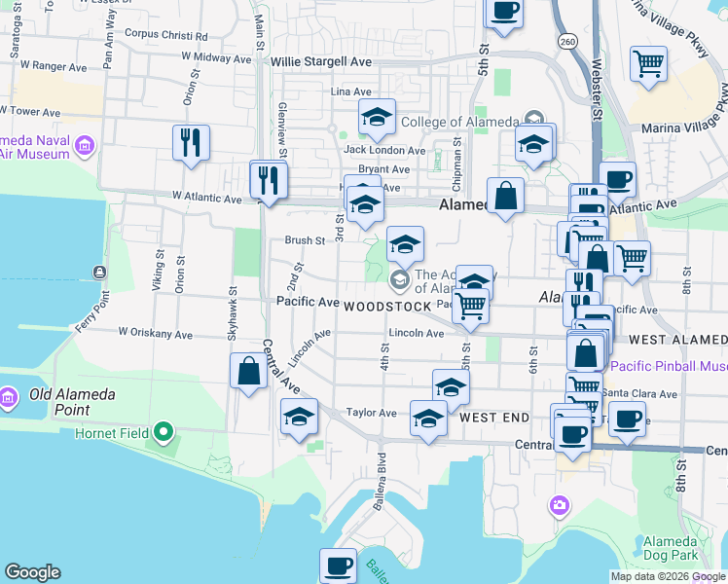Select the Alameda Dog Park label

click(670, 548)
